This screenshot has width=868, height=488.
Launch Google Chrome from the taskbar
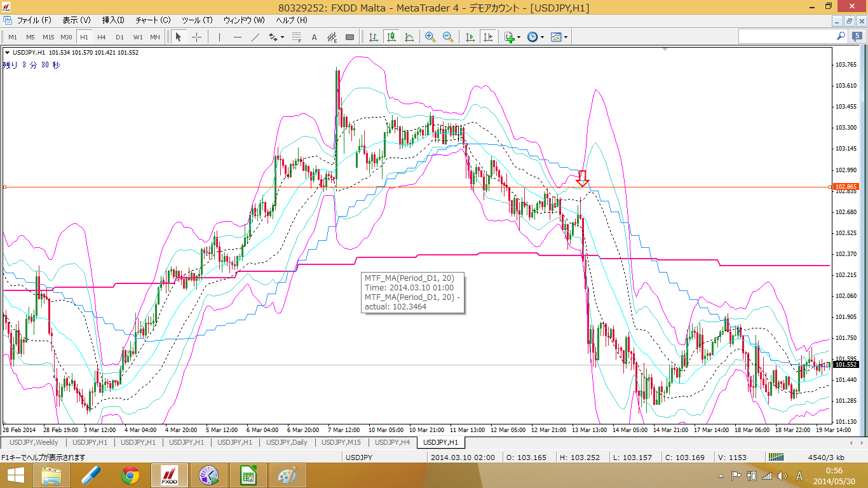coord(130,475)
